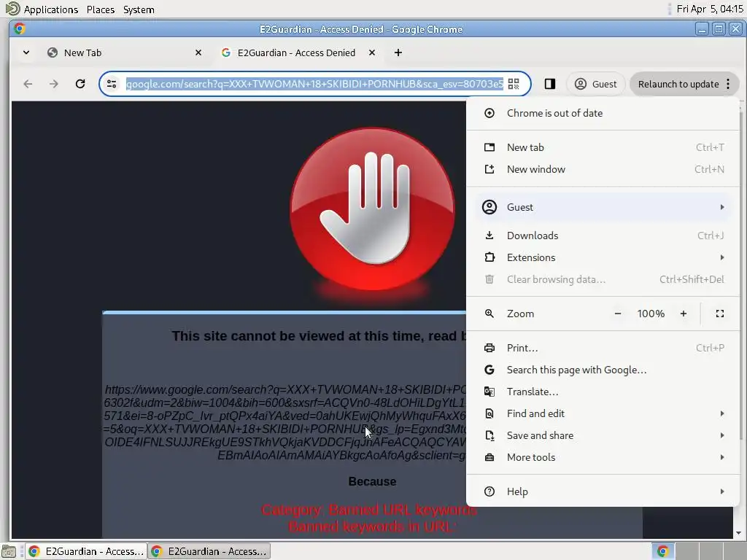Expand the Guest submenu arrow
This screenshot has height=560, width=747.
[x=722, y=207]
